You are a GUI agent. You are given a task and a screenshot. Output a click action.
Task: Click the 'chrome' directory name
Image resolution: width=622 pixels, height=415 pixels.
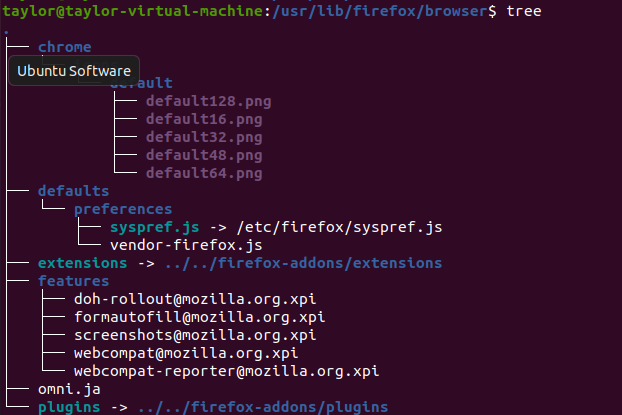click(x=65, y=47)
